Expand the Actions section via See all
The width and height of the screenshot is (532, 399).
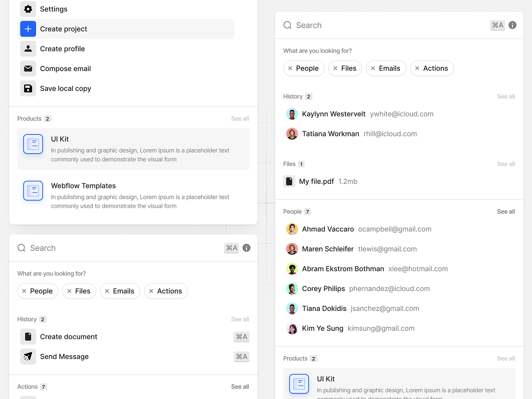[240, 387]
